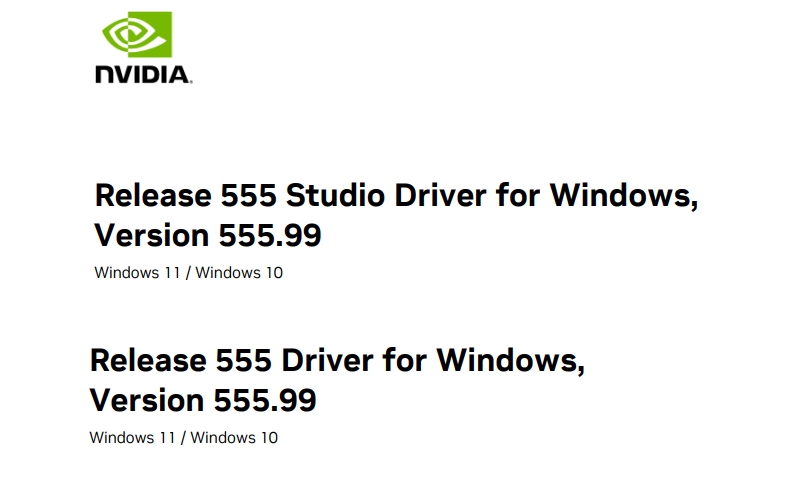Screen dimensions: 806x483
Task: Click the green NVIDIA eye logo
Action: pyautogui.click(x=137, y=34)
